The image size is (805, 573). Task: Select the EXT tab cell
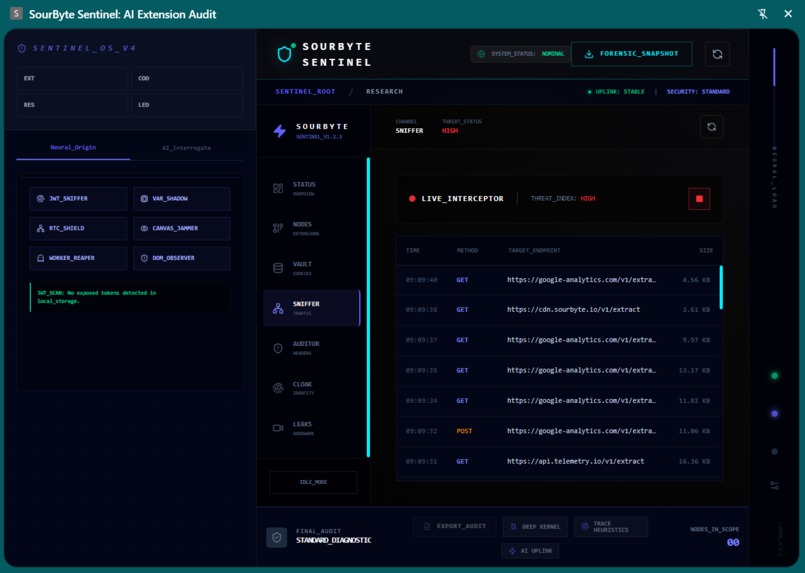[x=72, y=79]
